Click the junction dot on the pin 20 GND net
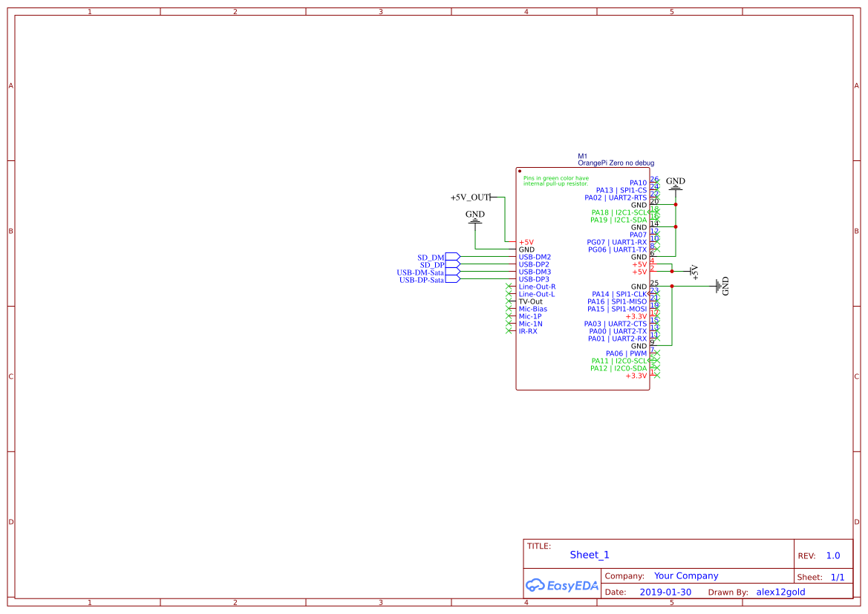The image size is (868, 614). [x=676, y=204]
